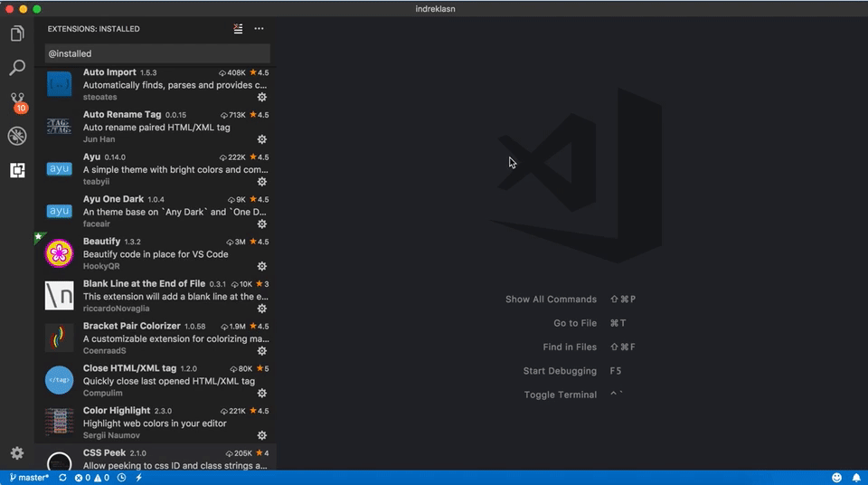Click the Color Highlight extension thumbnail

tap(60, 423)
